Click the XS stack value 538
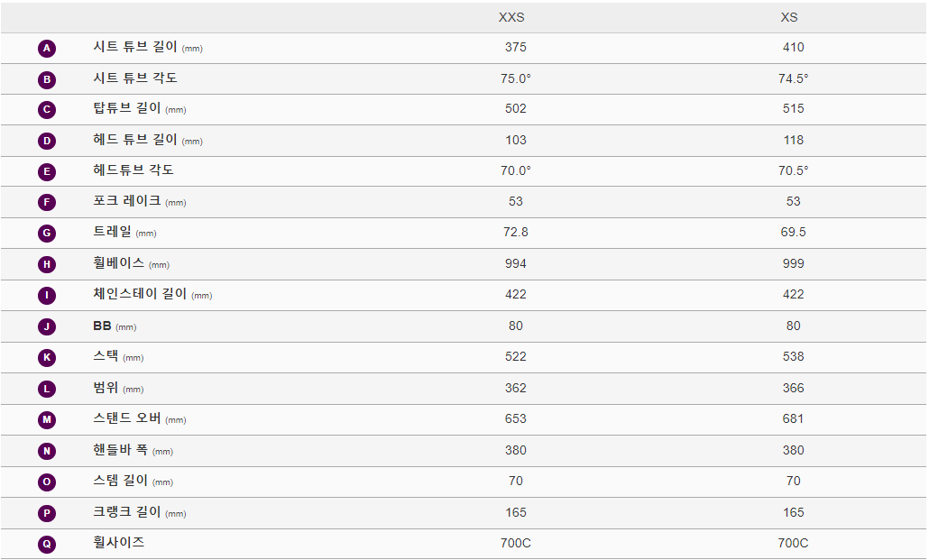This screenshot has width=929, height=560. pos(793,356)
